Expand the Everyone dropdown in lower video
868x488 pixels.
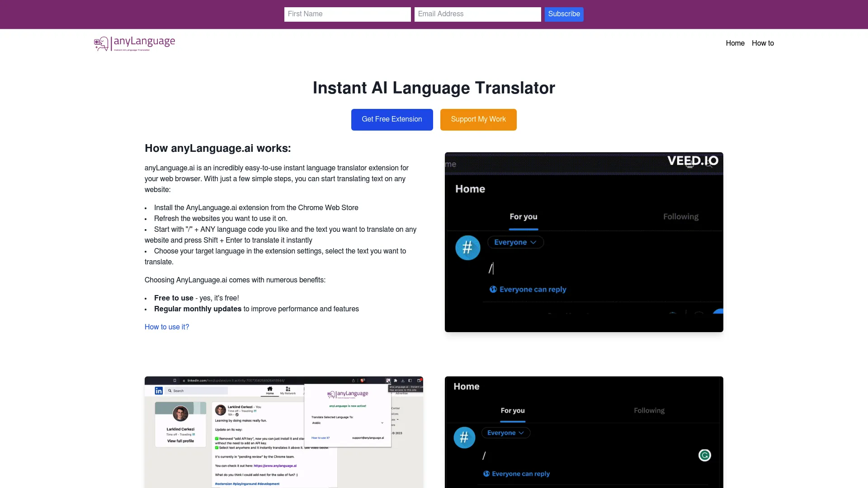coord(505,433)
